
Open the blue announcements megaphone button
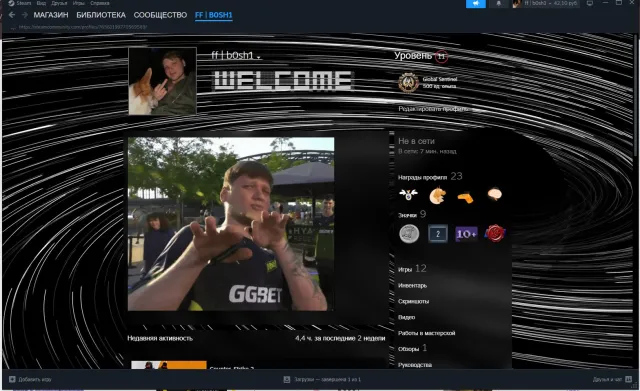476,4
